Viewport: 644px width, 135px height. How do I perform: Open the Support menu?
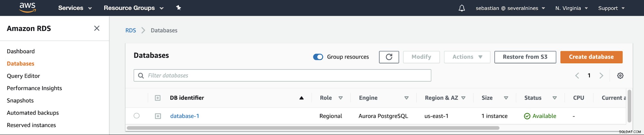(x=611, y=8)
